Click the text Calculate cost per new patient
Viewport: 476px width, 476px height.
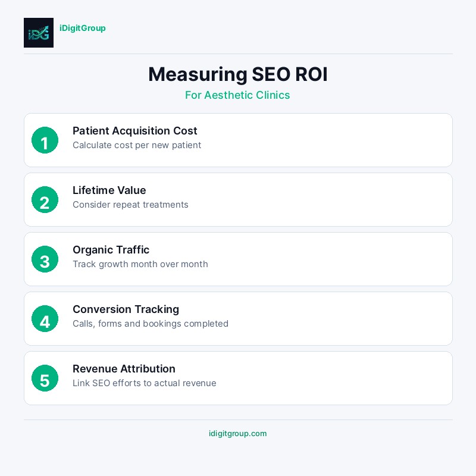[x=137, y=145]
